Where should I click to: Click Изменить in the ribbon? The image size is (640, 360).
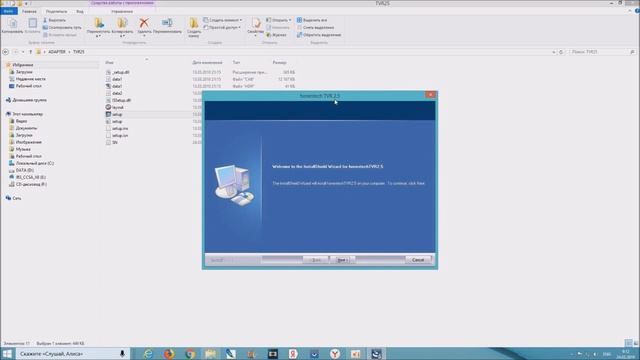278,27
